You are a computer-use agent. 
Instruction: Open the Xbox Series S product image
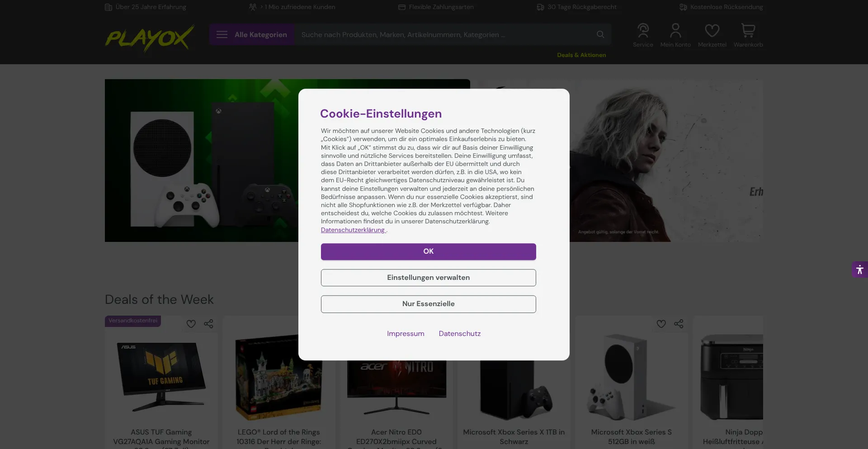pyautogui.click(x=632, y=378)
